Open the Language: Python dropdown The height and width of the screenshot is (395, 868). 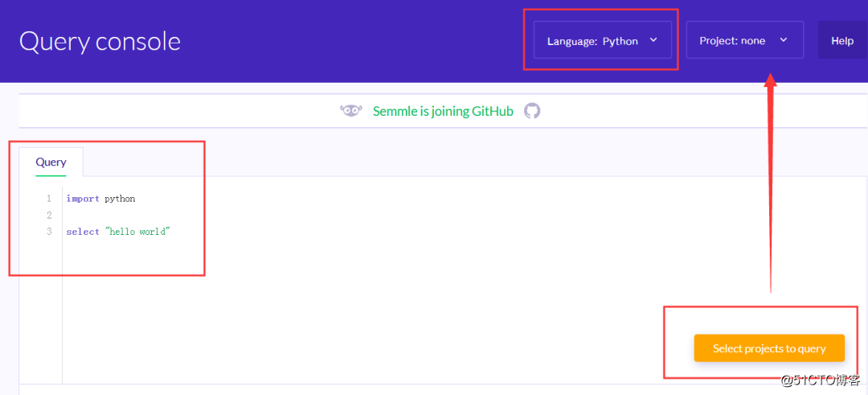pos(602,40)
